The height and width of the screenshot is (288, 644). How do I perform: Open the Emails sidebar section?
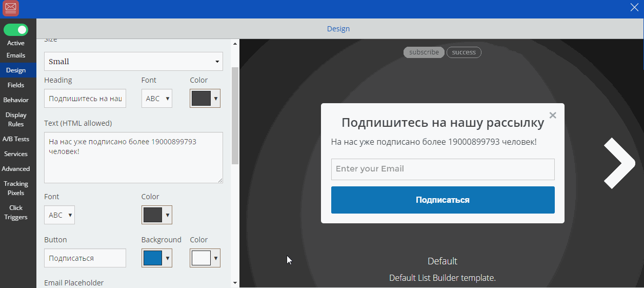[x=16, y=55]
